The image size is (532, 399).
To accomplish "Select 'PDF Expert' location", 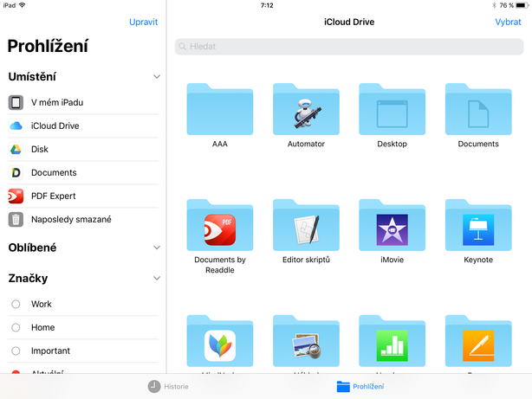I will [83, 196].
